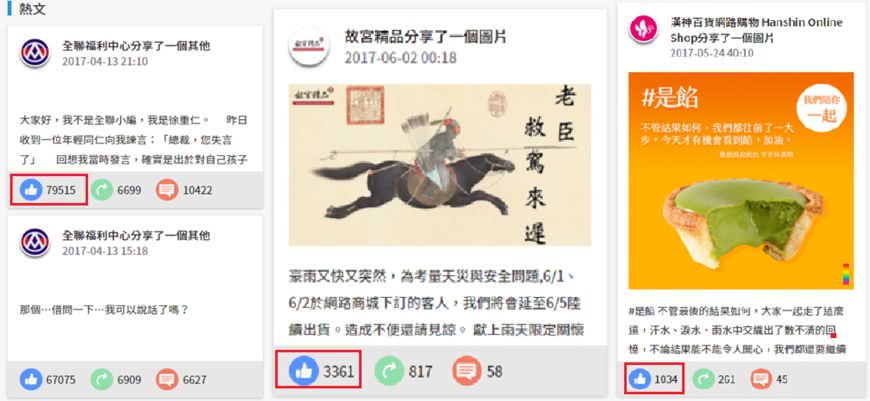Select the 熱文 section heading
Viewport: 870px width, 401px height.
point(32,9)
